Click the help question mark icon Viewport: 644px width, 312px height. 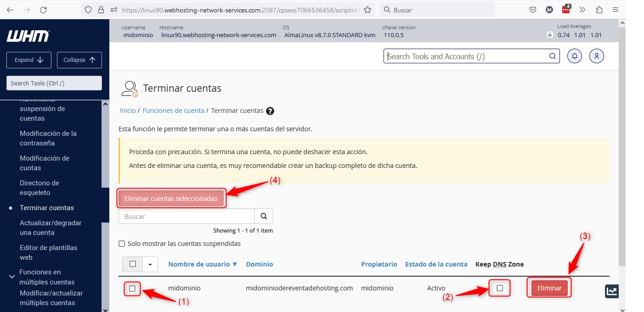(x=270, y=111)
